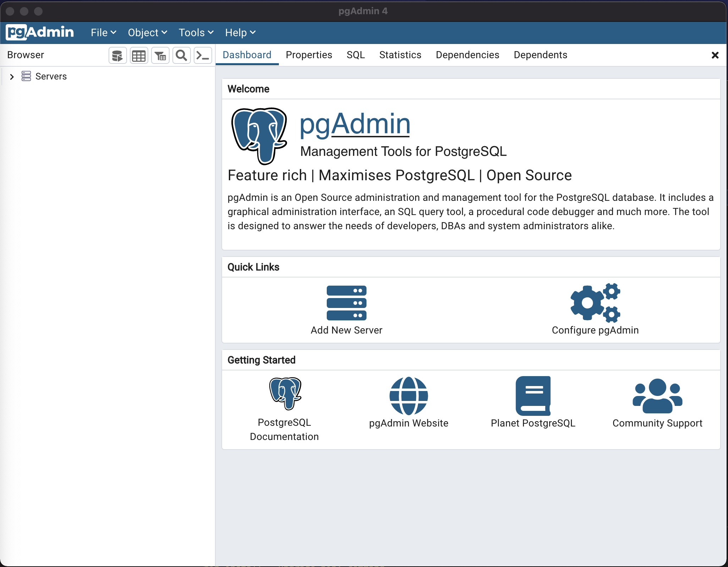Open the Search Objects magnifier icon
Image resolution: width=728 pixels, height=567 pixels.
tap(181, 55)
